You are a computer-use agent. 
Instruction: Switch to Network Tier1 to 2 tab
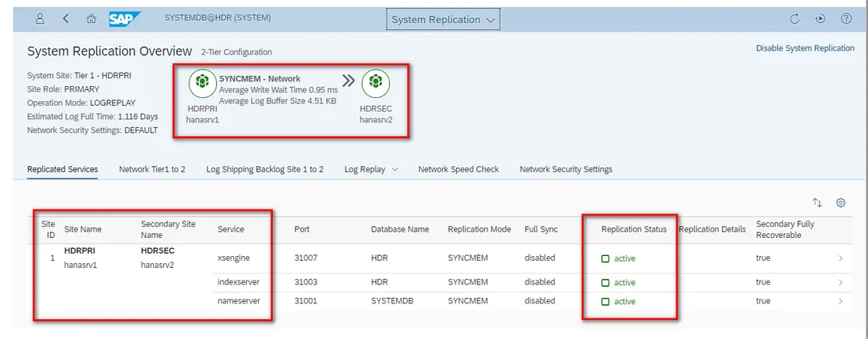[152, 169]
